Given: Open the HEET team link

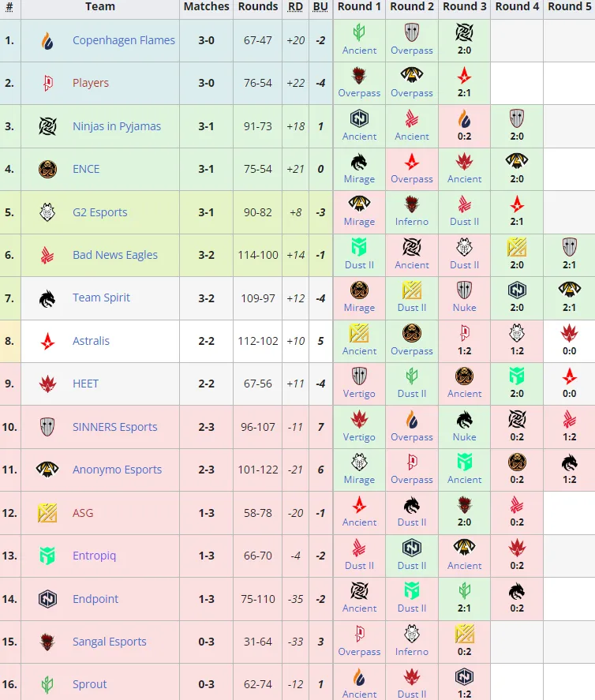Looking at the screenshot, I should click(x=85, y=384).
